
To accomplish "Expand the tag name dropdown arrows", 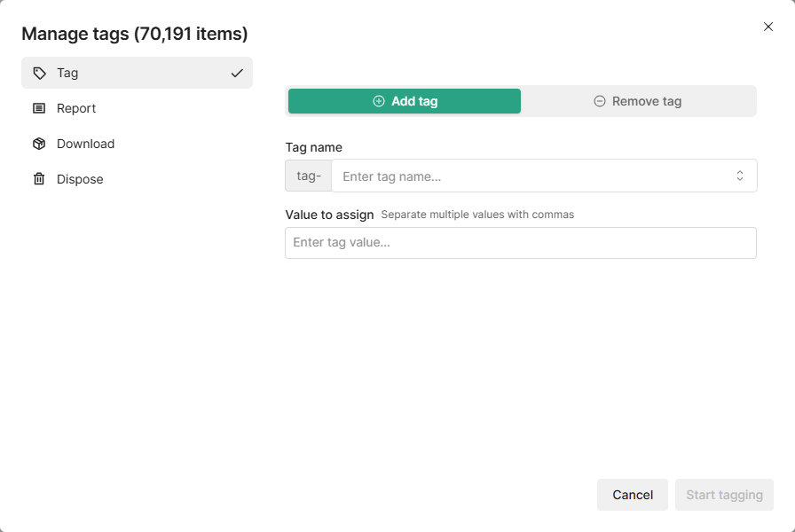I will click(740, 176).
